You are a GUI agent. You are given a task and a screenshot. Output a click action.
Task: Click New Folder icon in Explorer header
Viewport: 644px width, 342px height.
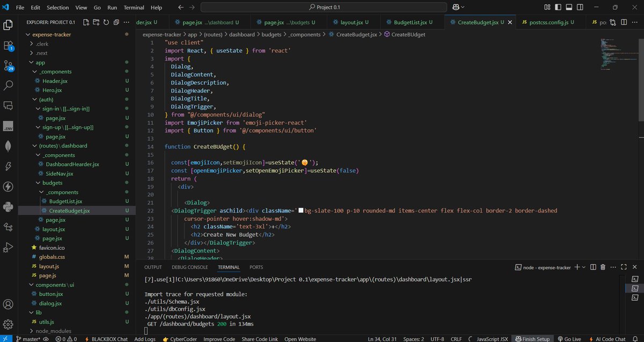coord(96,23)
